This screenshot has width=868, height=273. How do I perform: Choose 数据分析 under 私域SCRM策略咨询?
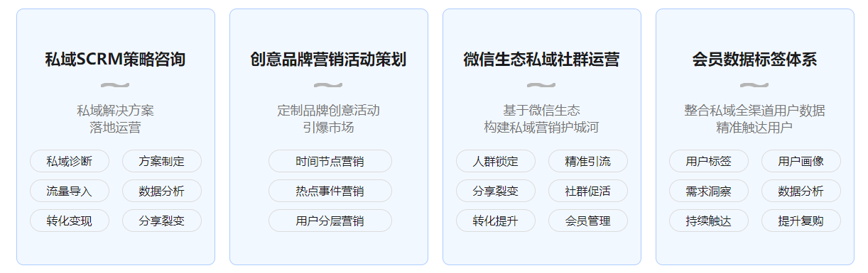tap(162, 191)
